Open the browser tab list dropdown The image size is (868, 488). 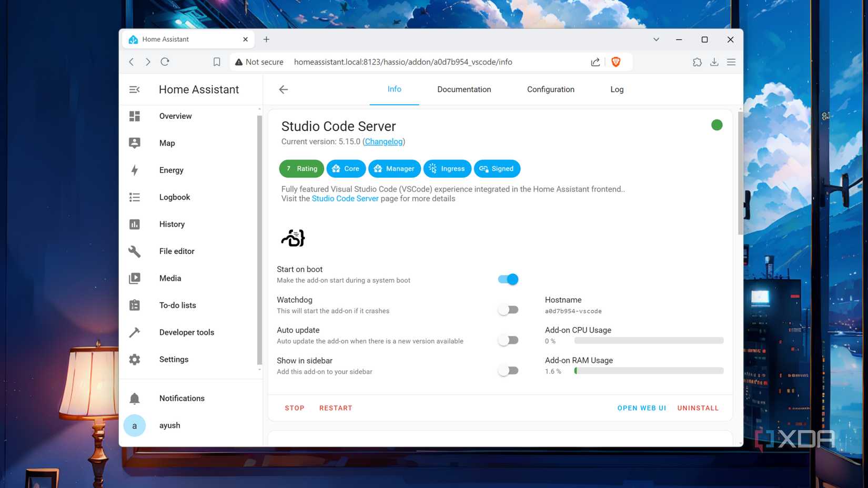[656, 39]
